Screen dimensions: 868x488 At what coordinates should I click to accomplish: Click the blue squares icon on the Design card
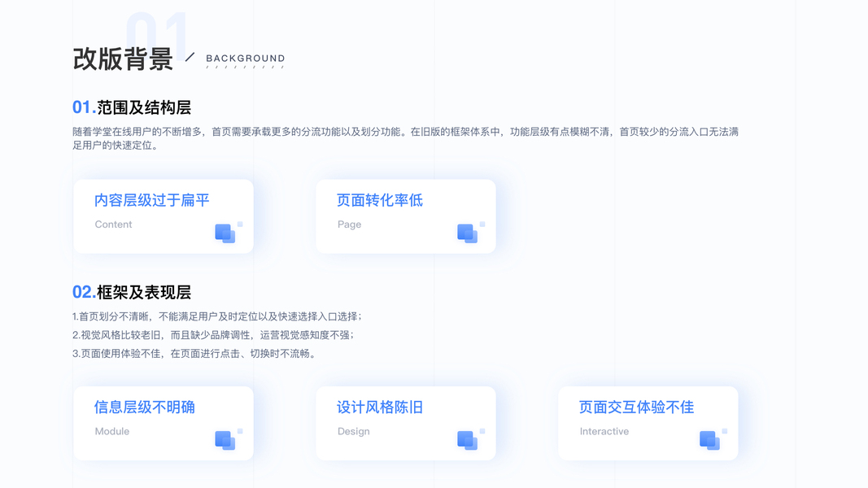[470, 439]
